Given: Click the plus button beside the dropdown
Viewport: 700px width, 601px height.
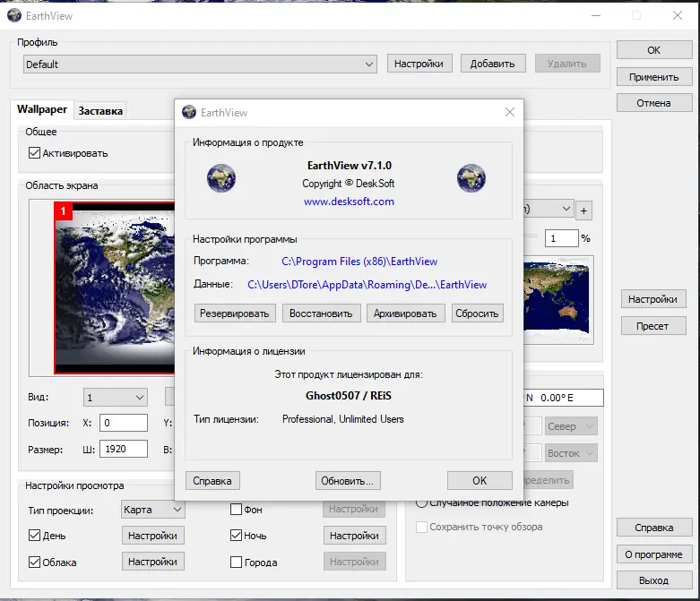Looking at the screenshot, I should (583, 210).
